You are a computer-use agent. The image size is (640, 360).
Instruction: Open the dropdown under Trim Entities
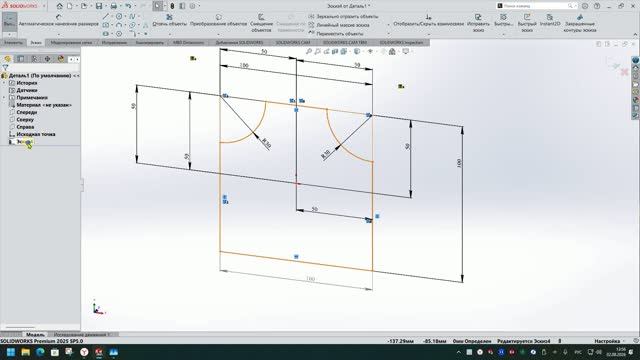coord(169,34)
